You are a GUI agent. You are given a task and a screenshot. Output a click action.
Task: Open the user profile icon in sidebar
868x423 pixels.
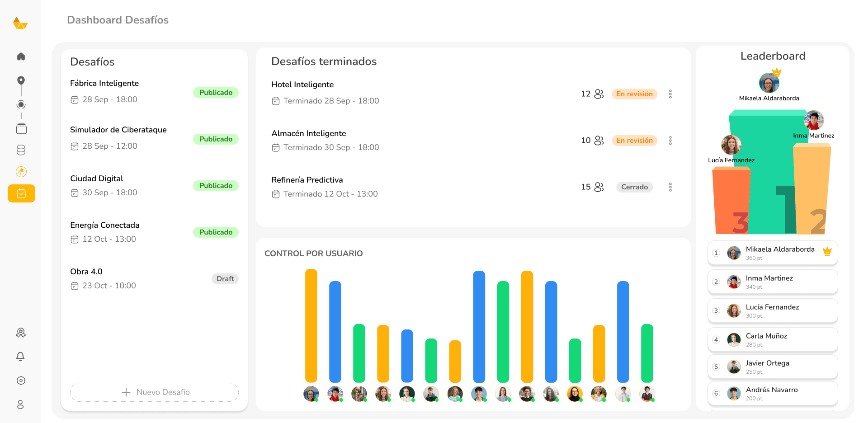click(x=20, y=404)
